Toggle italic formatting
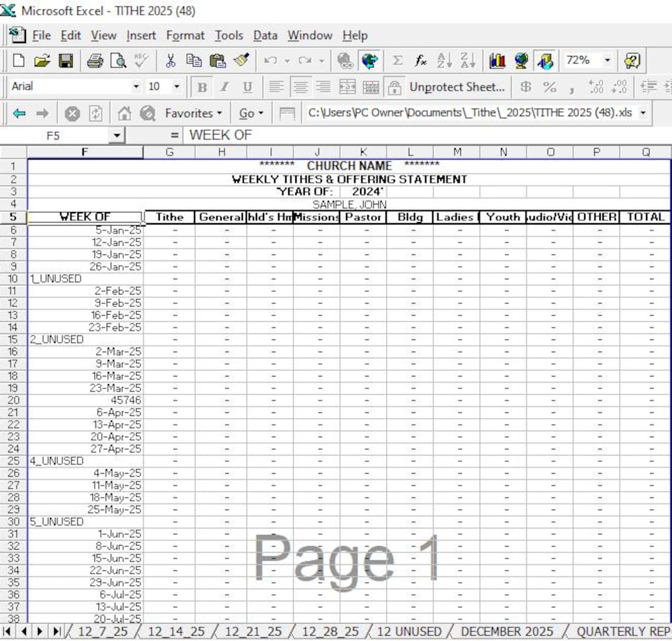 224,87
